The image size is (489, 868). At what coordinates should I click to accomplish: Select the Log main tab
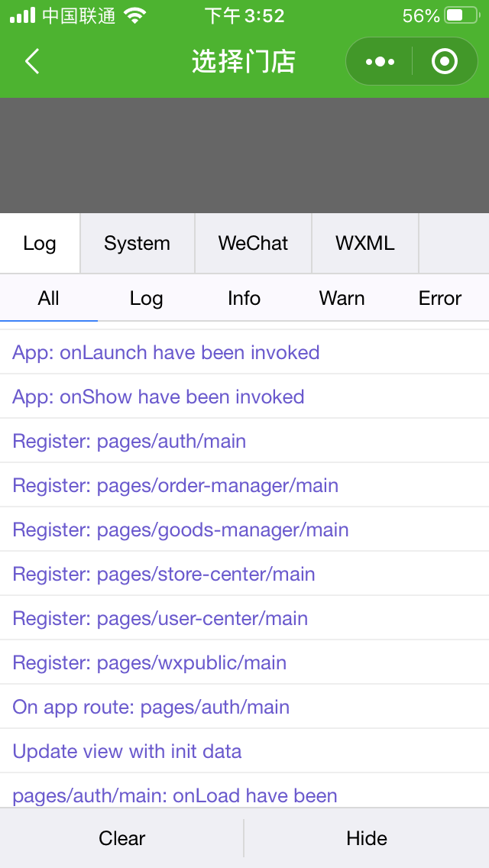pos(40,243)
